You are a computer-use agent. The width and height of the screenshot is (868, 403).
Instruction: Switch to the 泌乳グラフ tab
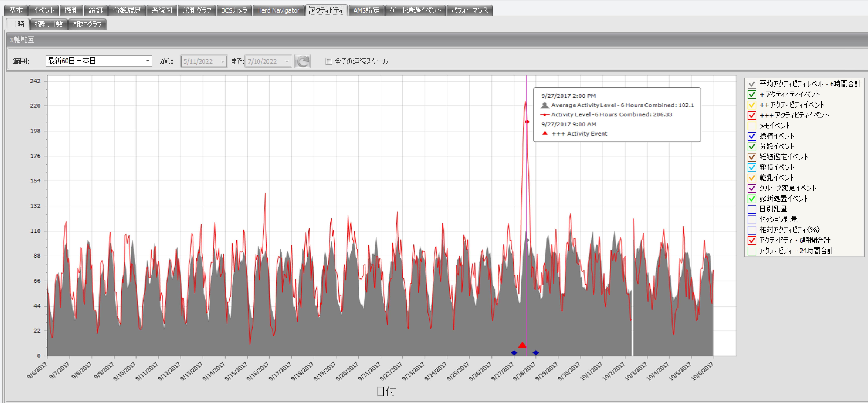click(197, 10)
